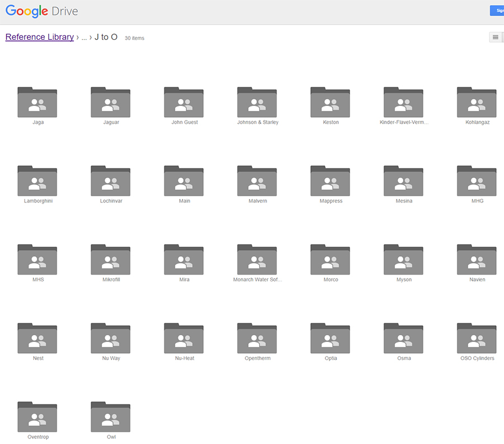
Task: Open the Owl folder
Action: tap(111, 417)
